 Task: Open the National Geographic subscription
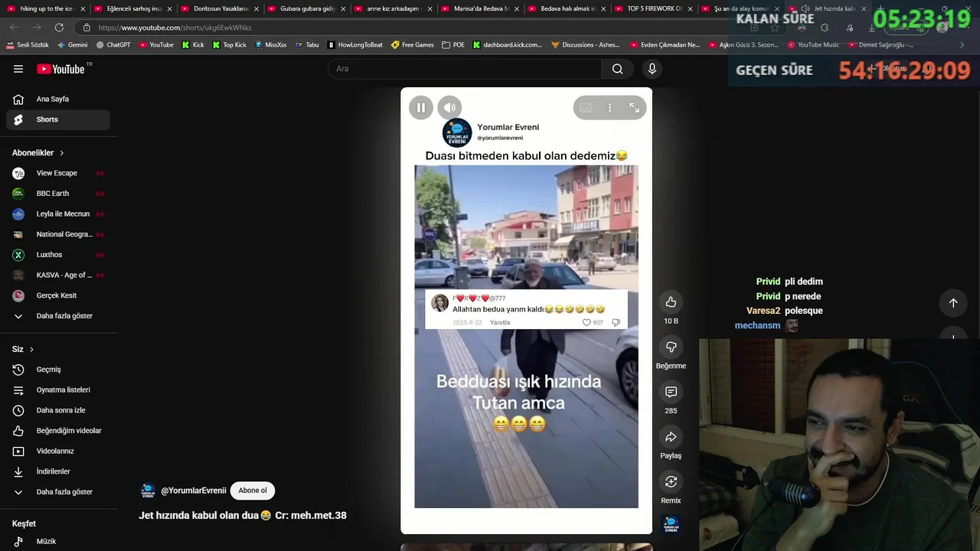[x=58, y=234]
